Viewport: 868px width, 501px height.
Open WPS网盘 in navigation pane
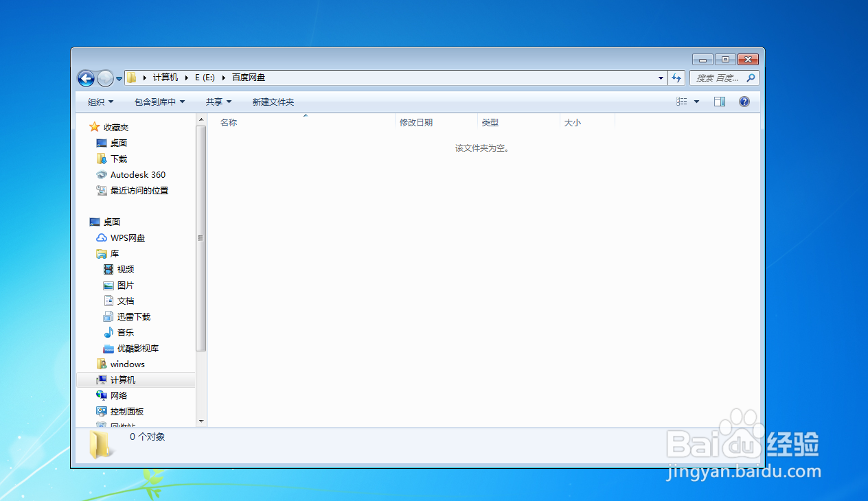point(128,237)
